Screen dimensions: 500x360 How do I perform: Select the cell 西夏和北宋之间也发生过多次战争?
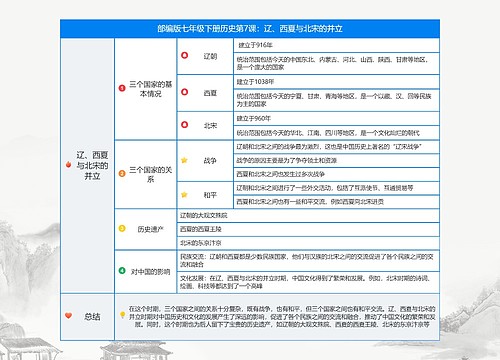pyautogui.click(x=336, y=174)
